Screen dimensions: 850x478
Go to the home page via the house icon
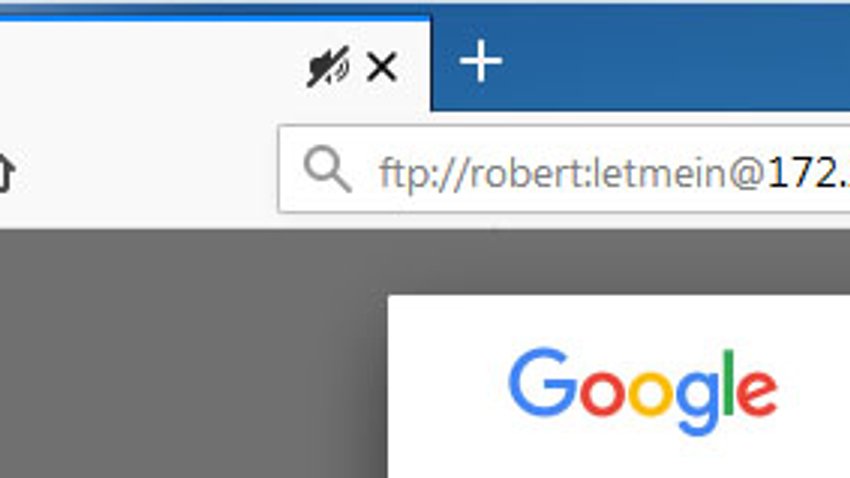[x=5, y=173]
